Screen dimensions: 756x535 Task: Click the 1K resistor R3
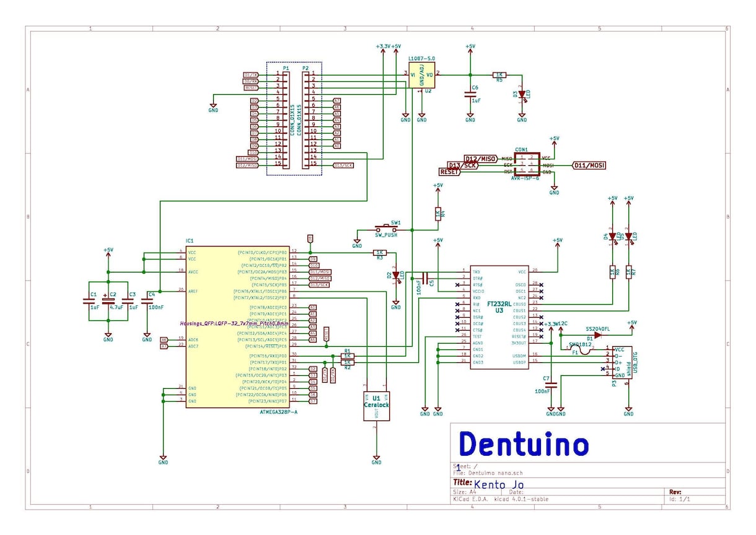tap(380, 253)
